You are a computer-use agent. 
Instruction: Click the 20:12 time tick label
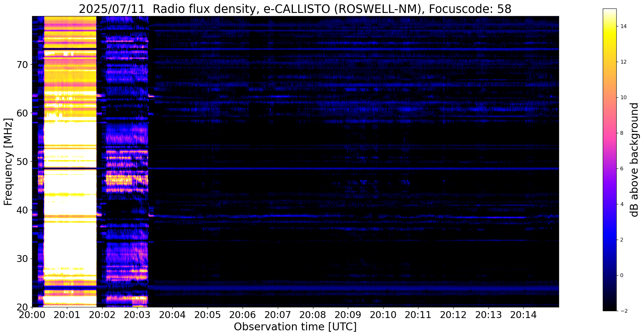[454, 315]
